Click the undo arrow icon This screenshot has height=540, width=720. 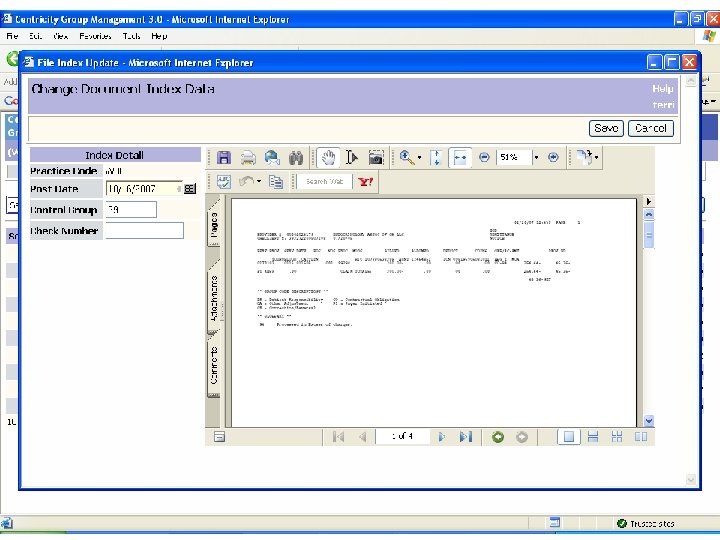(247, 182)
